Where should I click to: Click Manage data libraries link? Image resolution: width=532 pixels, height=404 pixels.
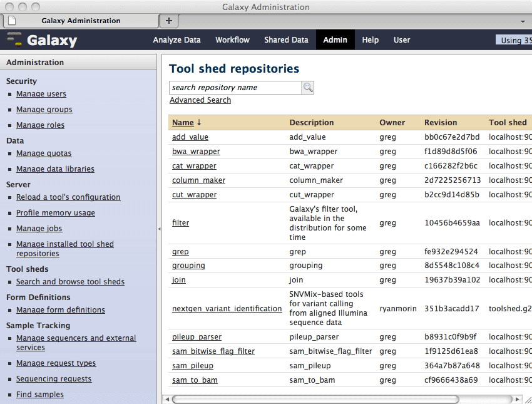pos(55,169)
